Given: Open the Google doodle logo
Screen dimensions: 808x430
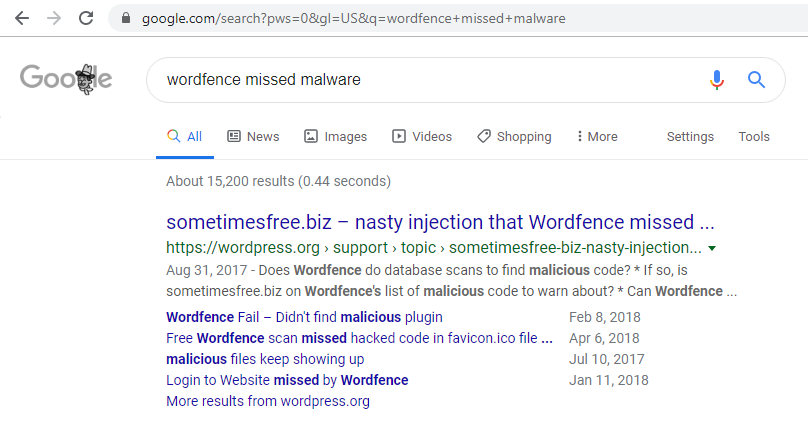Looking at the screenshot, I should [66, 79].
